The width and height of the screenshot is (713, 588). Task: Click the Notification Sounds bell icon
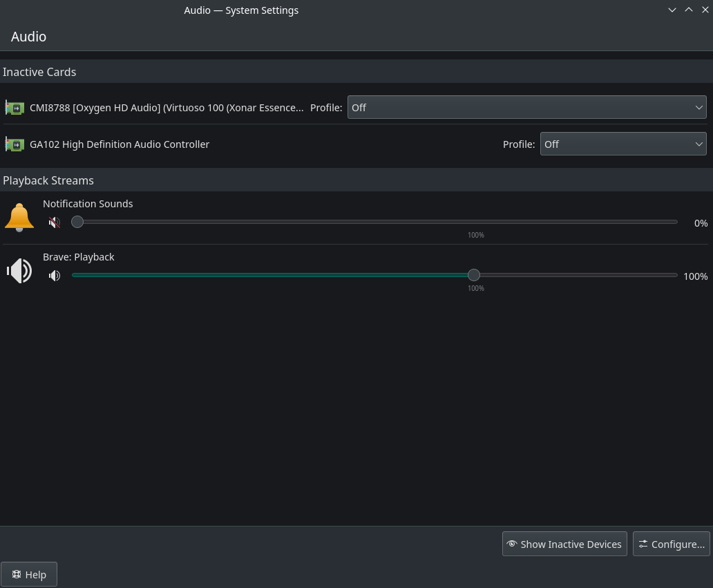(x=19, y=217)
